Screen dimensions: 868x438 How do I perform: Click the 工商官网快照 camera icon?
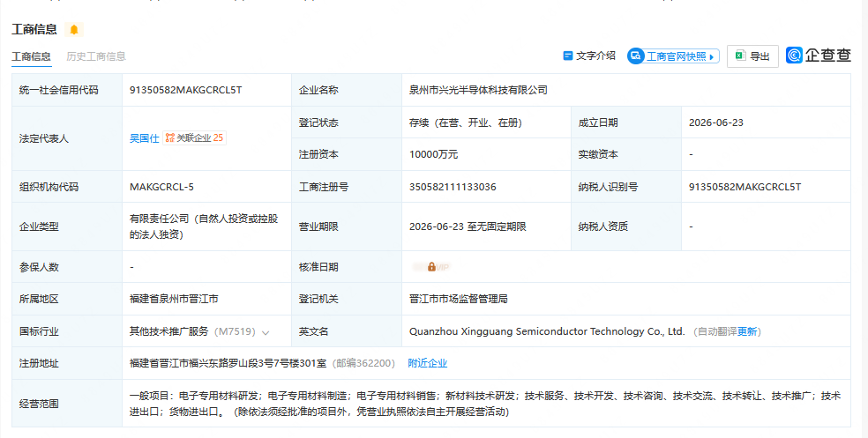click(x=635, y=56)
